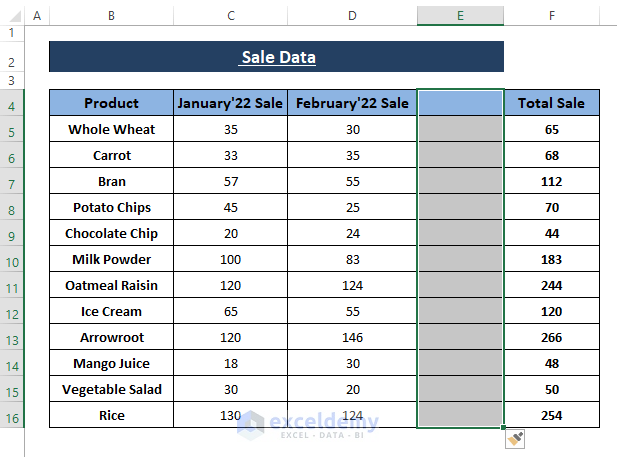Select column E header
Viewport: 617px width, 457px height.
click(460, 16)
